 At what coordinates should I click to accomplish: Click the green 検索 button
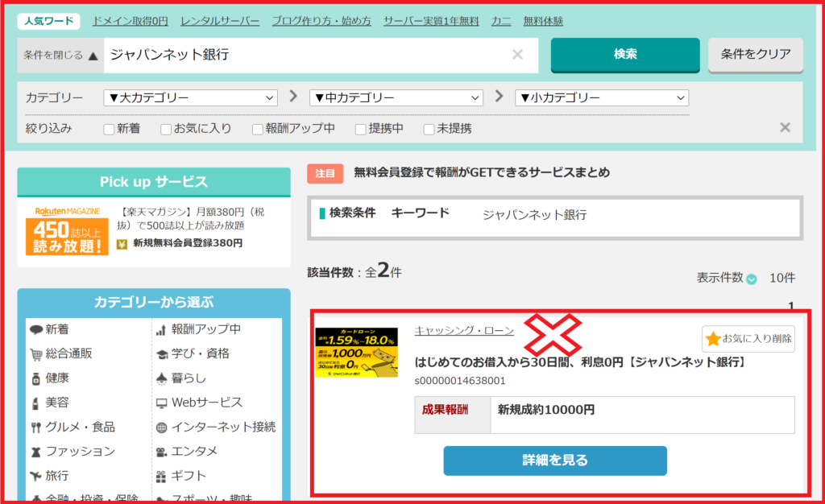click(x=625, y=54)
